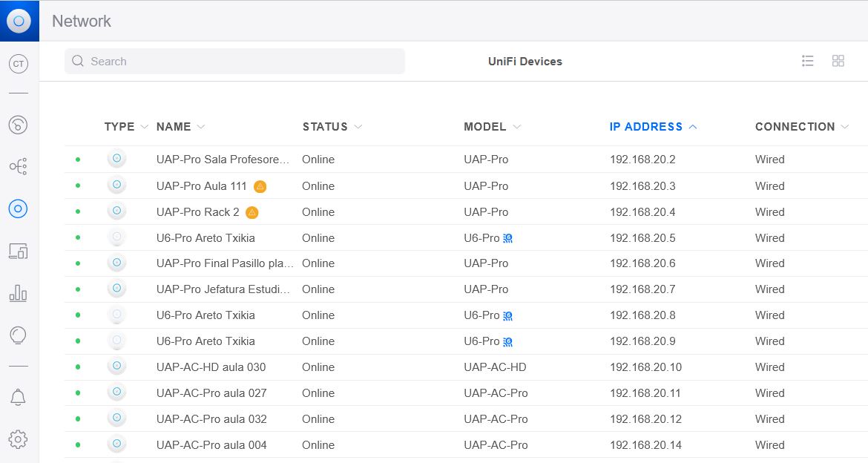Open the Client Devices sidebar icon

(19, 252)
